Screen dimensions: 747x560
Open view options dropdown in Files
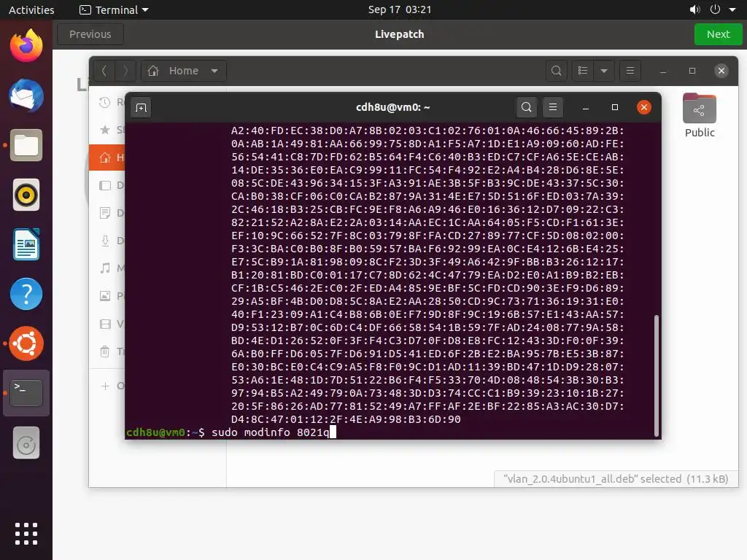(604, 71)
